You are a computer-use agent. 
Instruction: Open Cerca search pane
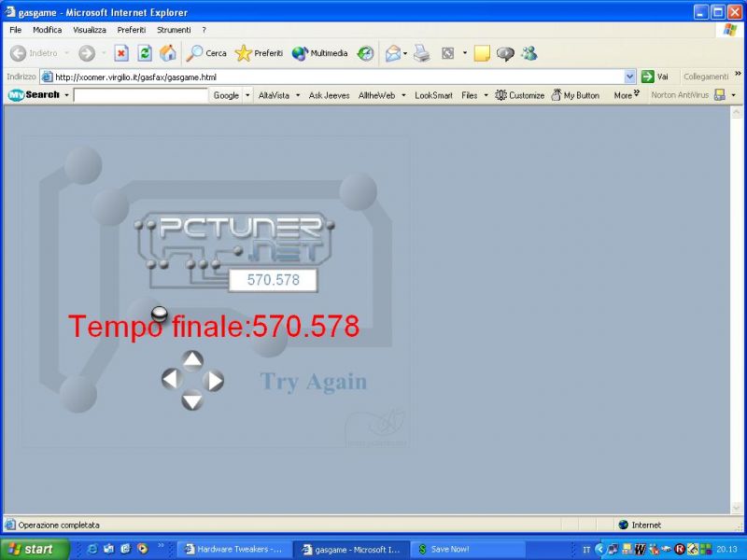coord(205,53)
